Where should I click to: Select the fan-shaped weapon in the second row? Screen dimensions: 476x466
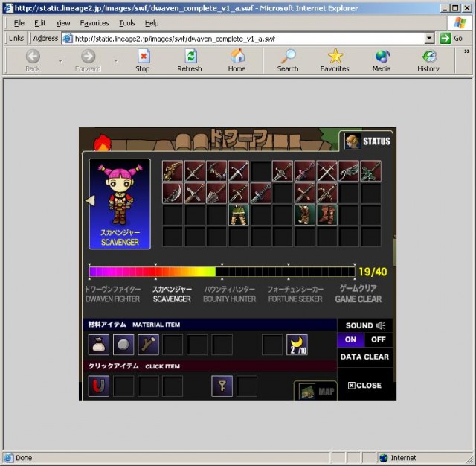pos(216,194)
